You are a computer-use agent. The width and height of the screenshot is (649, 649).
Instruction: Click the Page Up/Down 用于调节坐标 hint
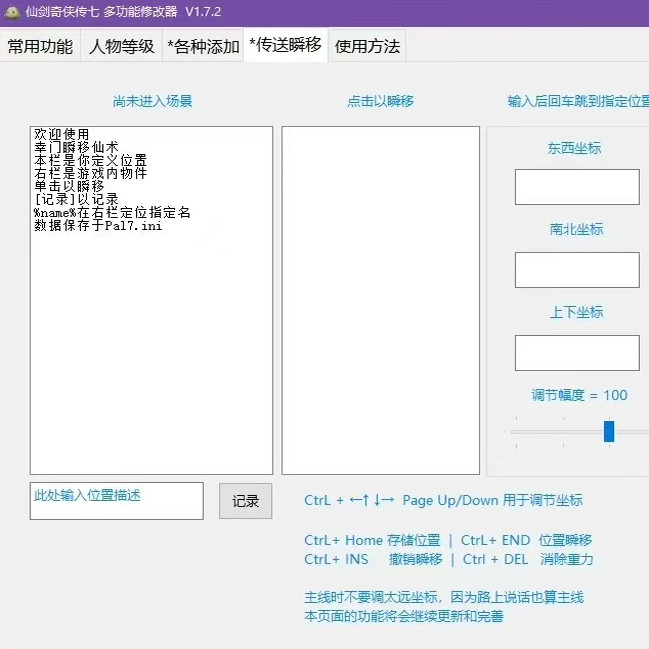(493, 500)
